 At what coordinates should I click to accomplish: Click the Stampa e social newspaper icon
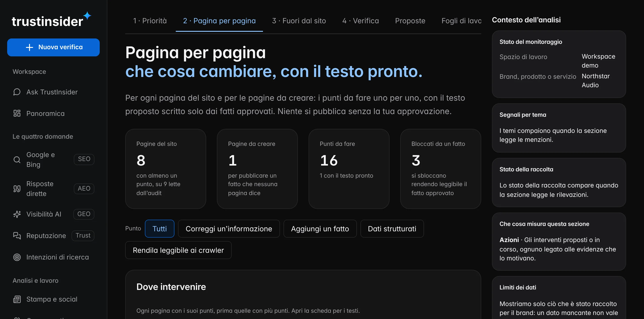[x=17, y=299]
